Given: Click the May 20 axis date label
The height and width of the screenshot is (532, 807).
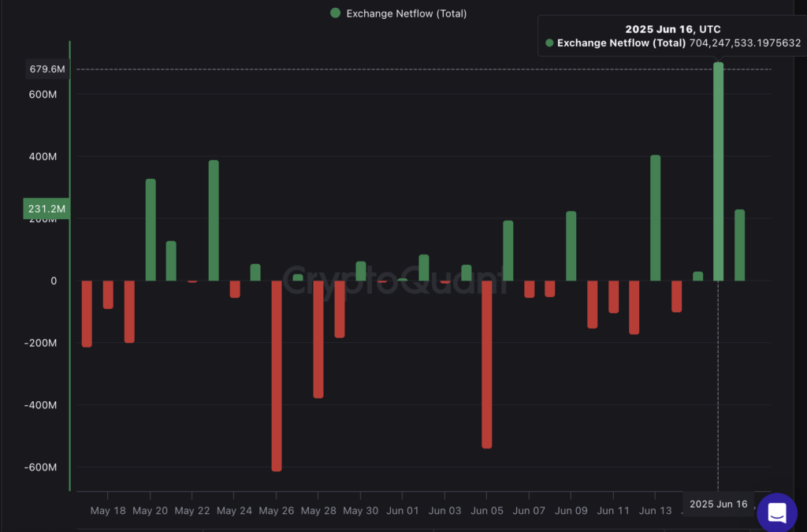Looking at the screenshot, I should click(150, 511).
